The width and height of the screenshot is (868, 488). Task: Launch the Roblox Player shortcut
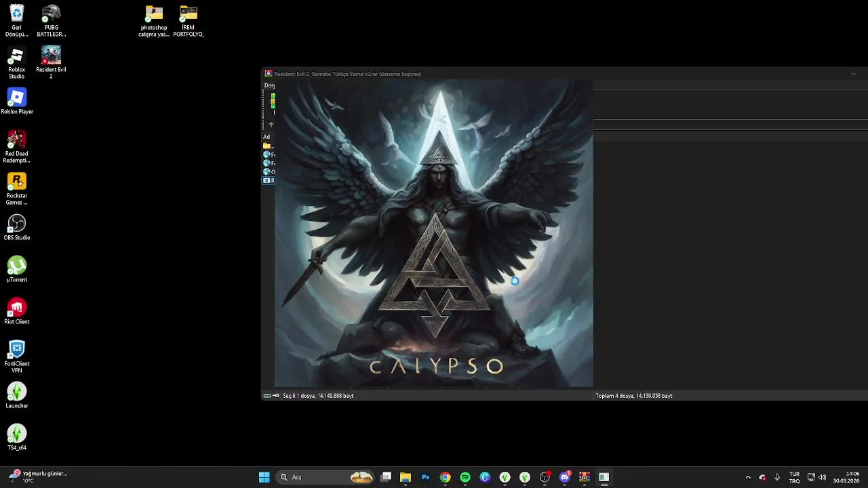click(x=17, y=102)
